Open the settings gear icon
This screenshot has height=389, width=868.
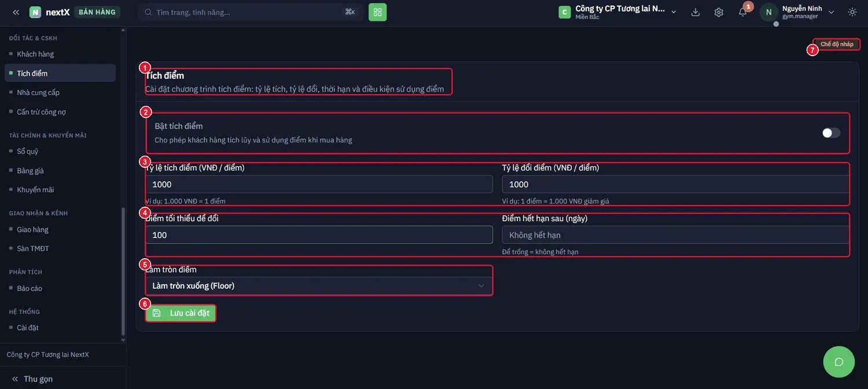719,12
